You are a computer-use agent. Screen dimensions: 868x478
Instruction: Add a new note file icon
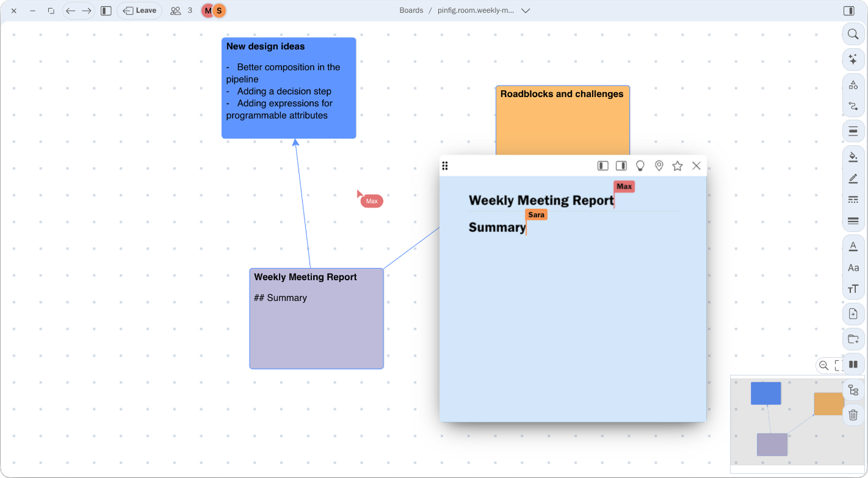tap(853, 314)
